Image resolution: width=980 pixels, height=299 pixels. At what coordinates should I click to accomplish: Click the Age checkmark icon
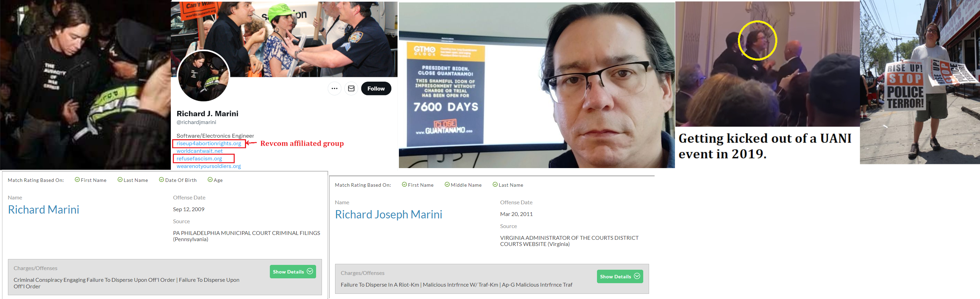pyautogui.click(x=210, y=180)
